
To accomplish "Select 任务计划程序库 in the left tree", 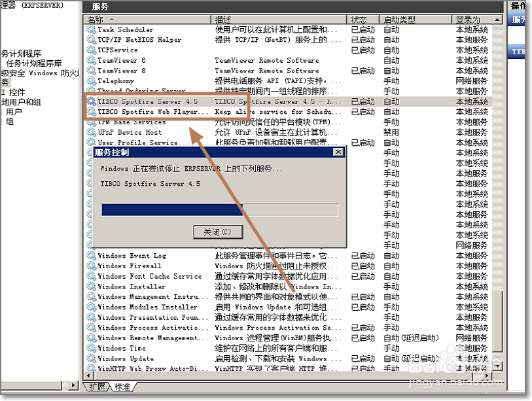I will (34, 63).
